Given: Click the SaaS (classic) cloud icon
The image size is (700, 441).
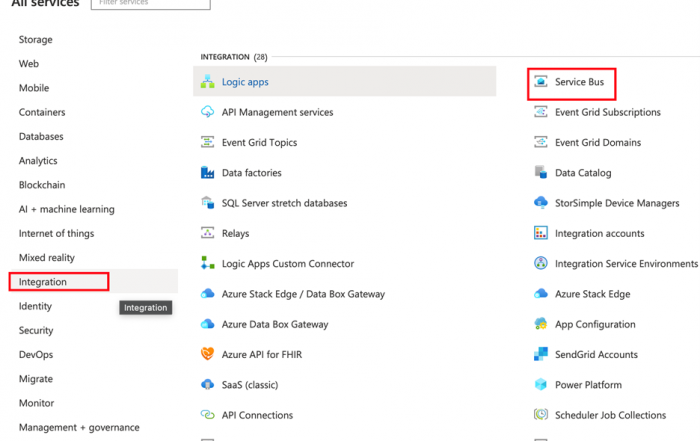Looking at the screenshot, I should [207, 384].
